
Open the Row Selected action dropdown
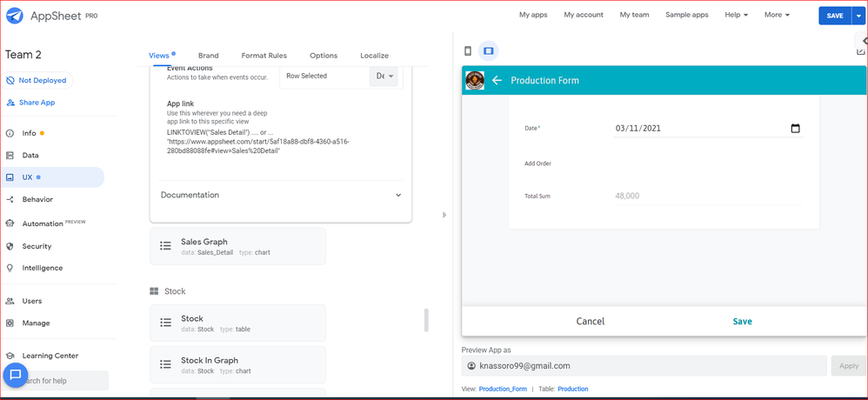pyautogui.click(x=384, y=76)
